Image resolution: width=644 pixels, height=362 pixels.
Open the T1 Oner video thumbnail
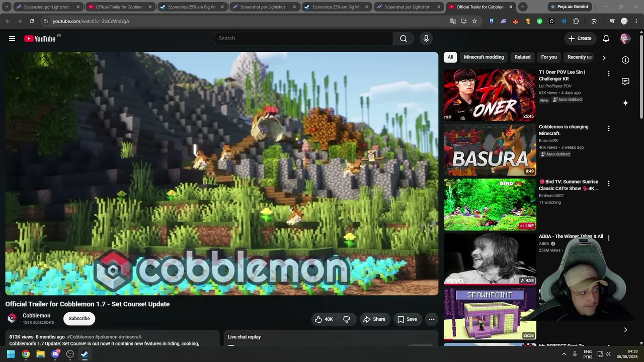coord(490,95)
